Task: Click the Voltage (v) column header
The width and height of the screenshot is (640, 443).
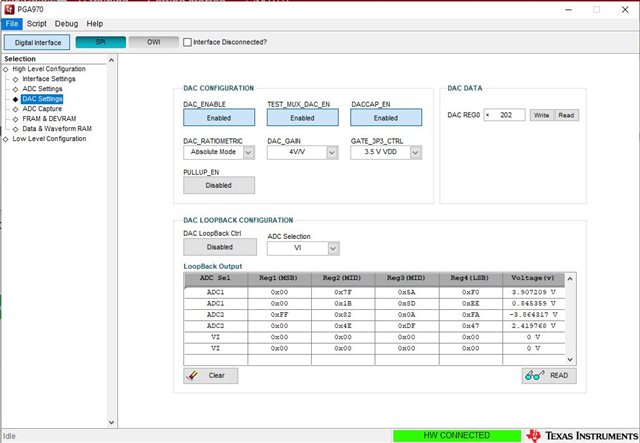Action: [x=533, y=278]
